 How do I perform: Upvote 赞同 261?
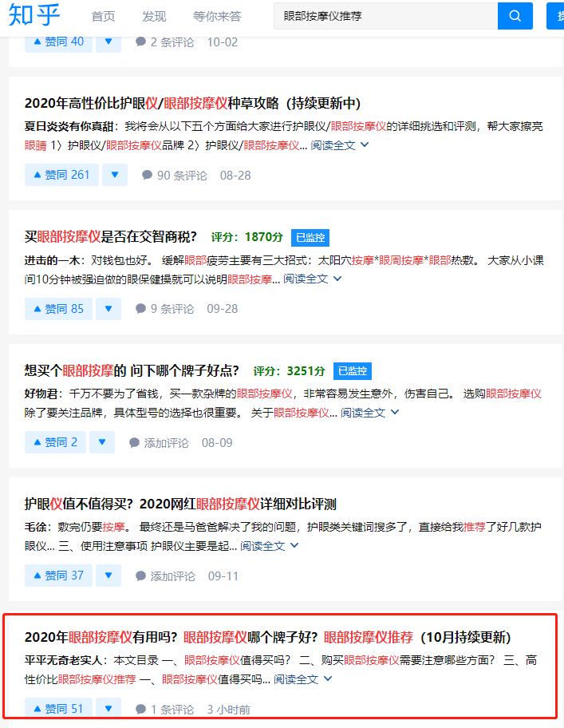[x=61, y=175]
